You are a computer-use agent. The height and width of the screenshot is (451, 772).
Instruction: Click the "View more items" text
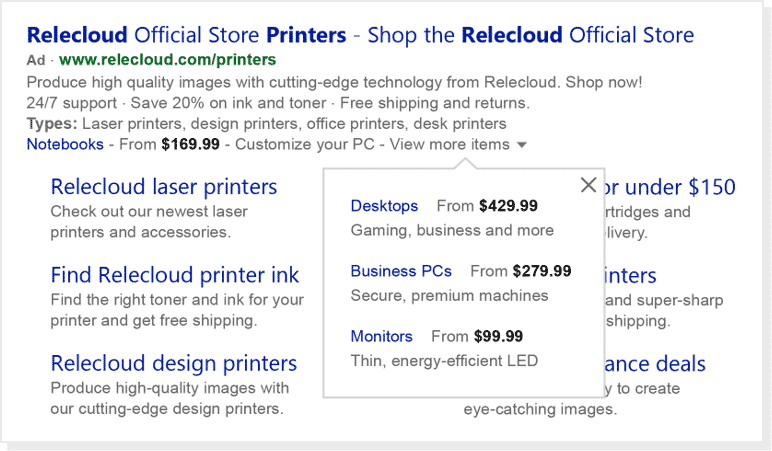449,144
